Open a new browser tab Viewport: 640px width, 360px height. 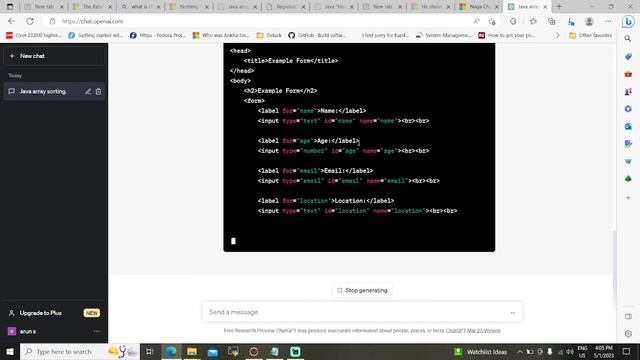click(559, 7)
